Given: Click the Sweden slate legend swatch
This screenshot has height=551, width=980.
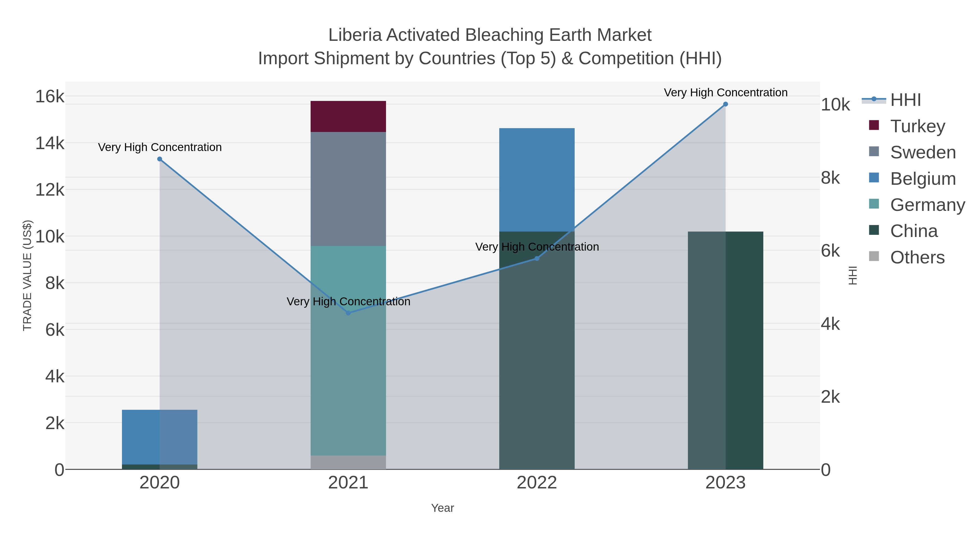Looking at the screenshot, I should [874, 151].
